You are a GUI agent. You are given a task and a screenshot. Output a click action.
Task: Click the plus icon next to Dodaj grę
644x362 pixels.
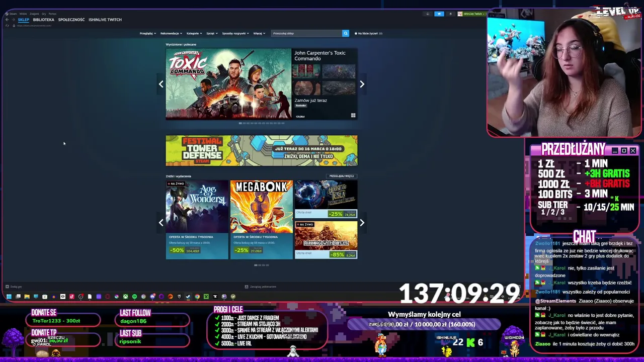7,287
